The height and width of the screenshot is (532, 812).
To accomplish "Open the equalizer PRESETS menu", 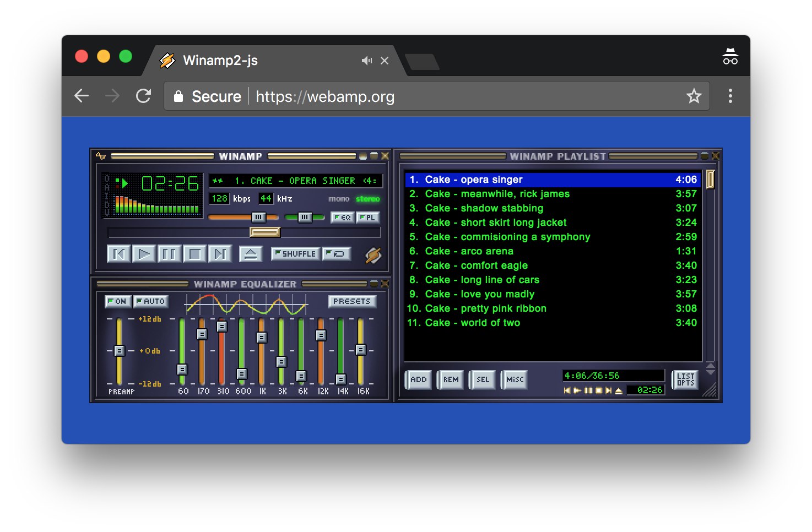I will [x=352, y=301].
